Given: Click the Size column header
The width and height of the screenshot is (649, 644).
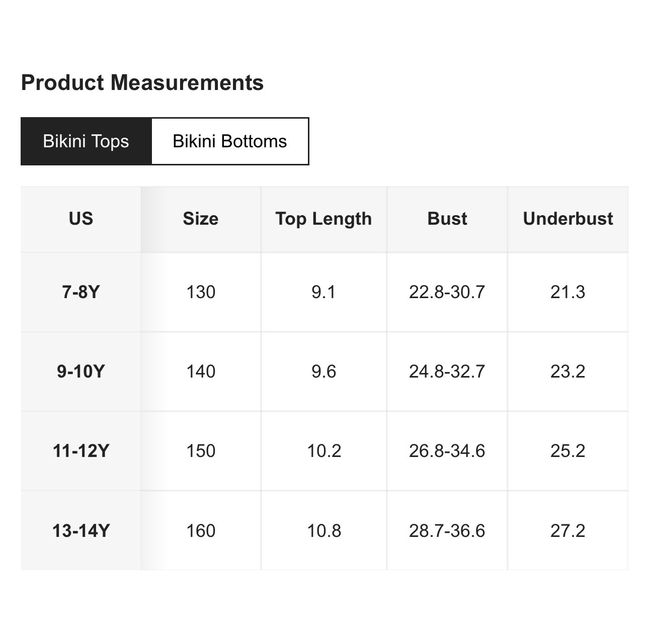Looking at the screenshot, I should point(201,219).
